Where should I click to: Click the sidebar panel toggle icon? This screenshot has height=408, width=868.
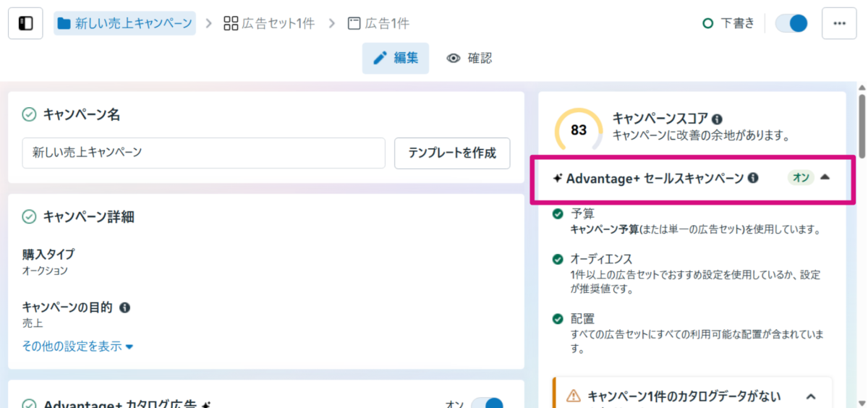pyautogui.click(x=25, y=23)
